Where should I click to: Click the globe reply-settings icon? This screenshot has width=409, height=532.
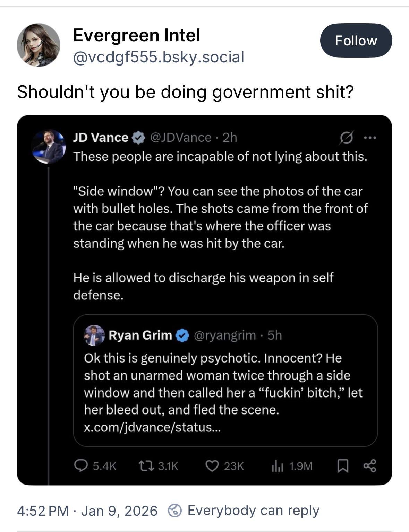click(175, 511)
